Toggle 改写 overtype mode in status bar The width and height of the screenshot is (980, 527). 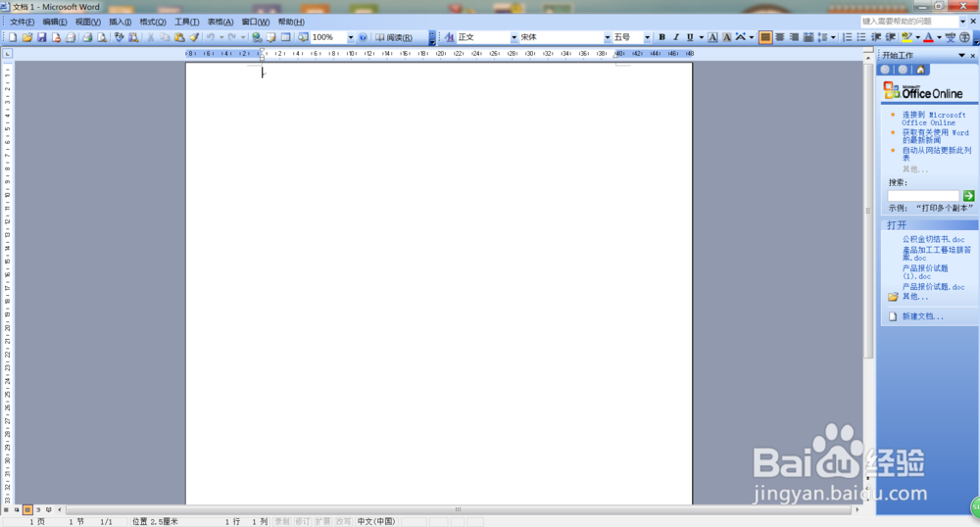[x=343, y=521]
